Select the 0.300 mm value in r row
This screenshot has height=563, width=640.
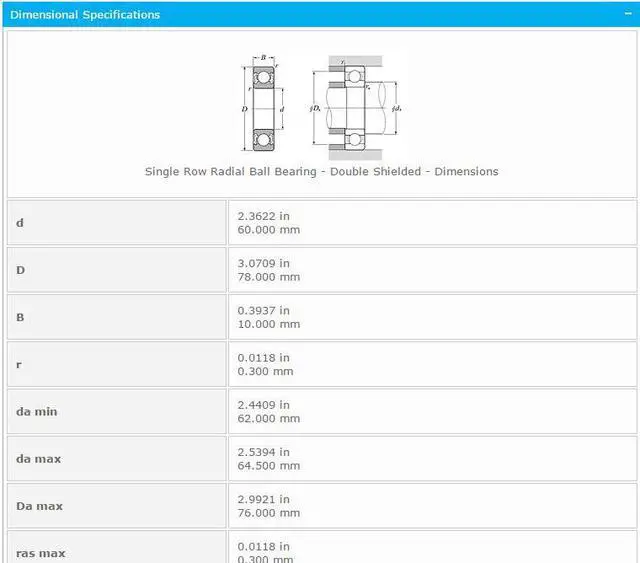[265, 371]
